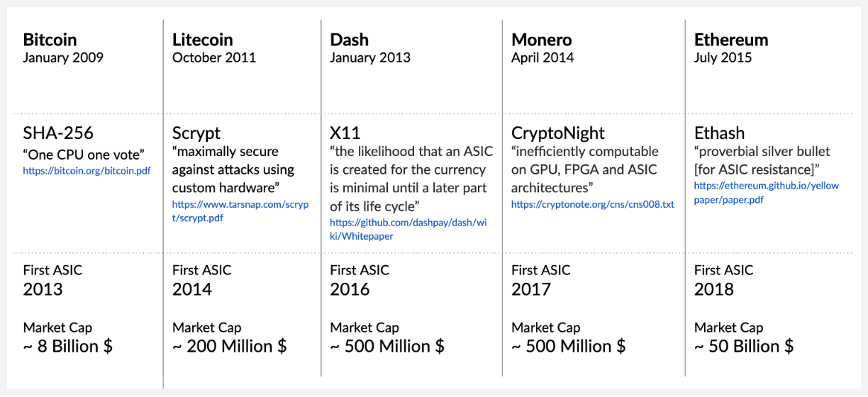Select the X11 algorithm name

(345, 133)
